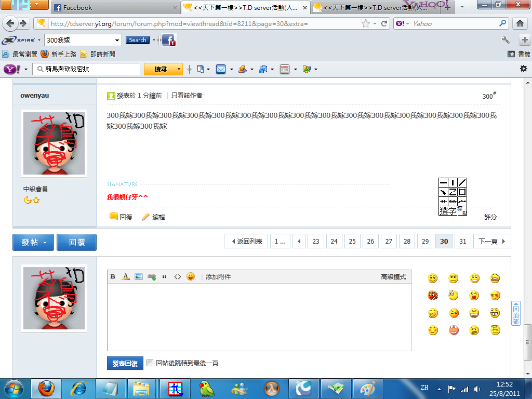Insert image using editor picture icon

click(x=138, y=276)
